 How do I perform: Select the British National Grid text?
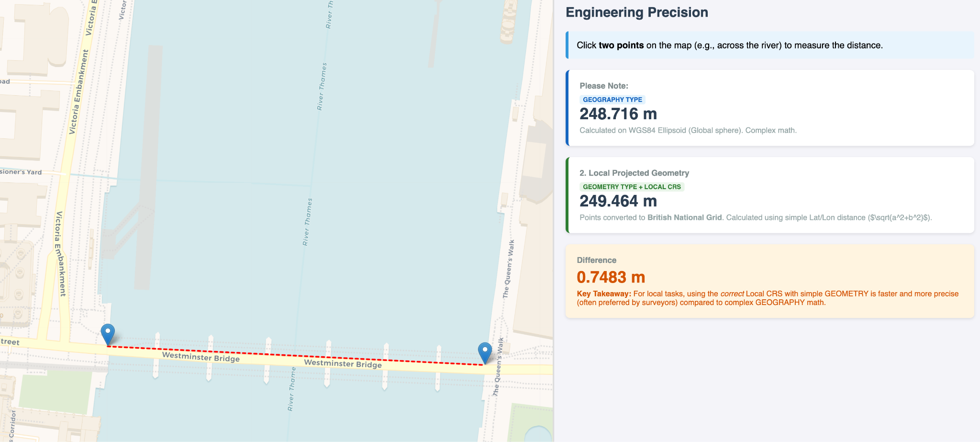(684, 217)
